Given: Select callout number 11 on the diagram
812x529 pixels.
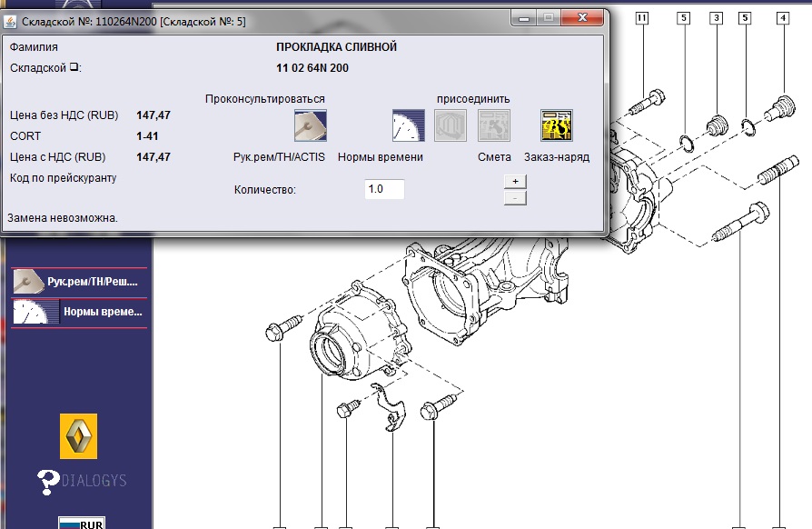Looking at the screenshot, I should point(642,17).
